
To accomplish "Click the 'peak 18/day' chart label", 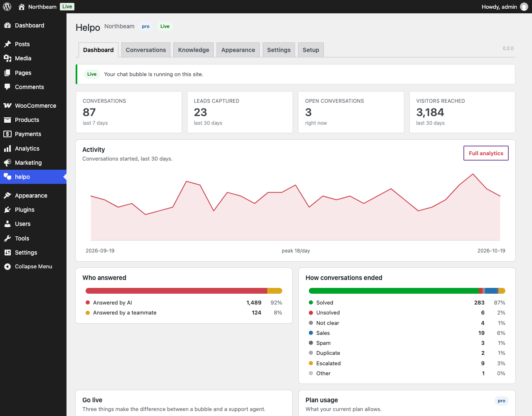I will (296, 251).
